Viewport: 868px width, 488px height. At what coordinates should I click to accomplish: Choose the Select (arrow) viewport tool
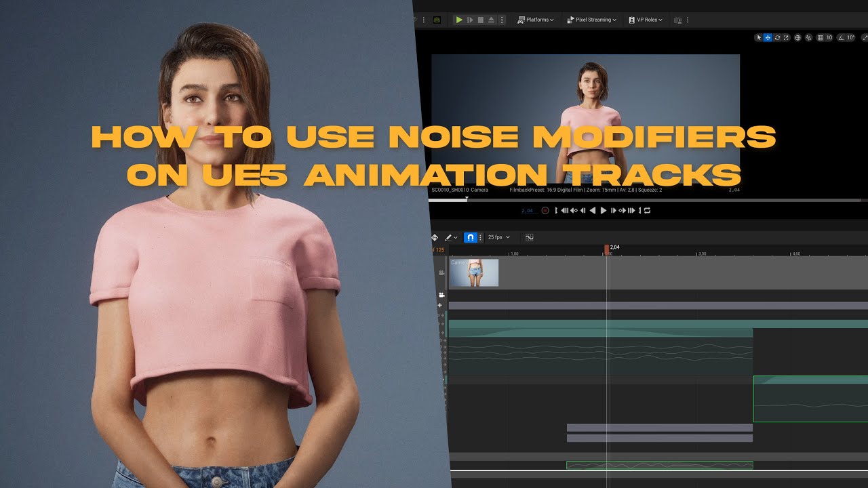[x=759, y=37]
